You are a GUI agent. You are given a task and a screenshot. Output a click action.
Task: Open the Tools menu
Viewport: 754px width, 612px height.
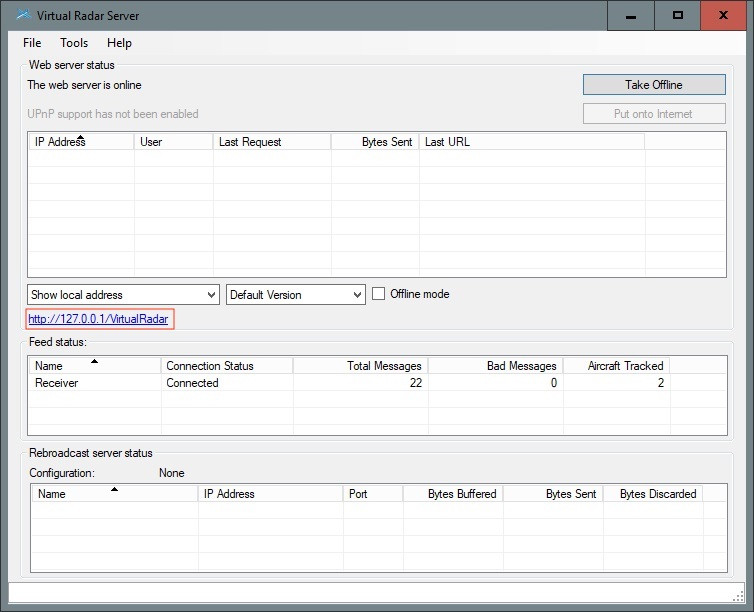[74, 43]
